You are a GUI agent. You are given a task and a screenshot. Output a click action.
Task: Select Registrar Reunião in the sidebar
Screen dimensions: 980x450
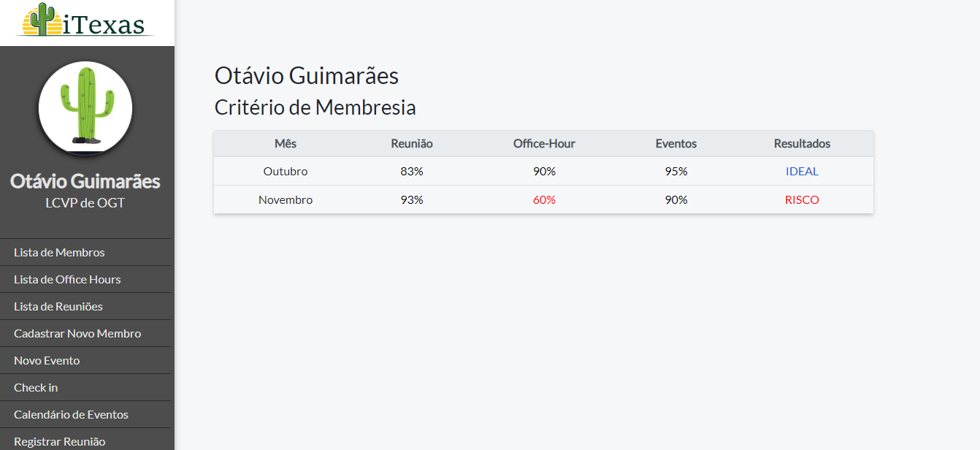point(59,441)
